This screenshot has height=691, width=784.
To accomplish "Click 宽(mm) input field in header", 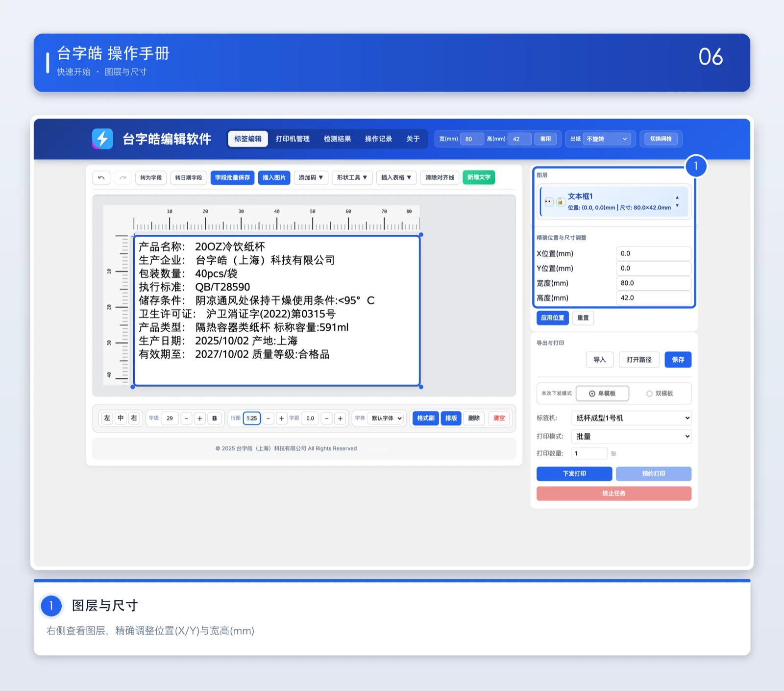I will pos(472,139).
